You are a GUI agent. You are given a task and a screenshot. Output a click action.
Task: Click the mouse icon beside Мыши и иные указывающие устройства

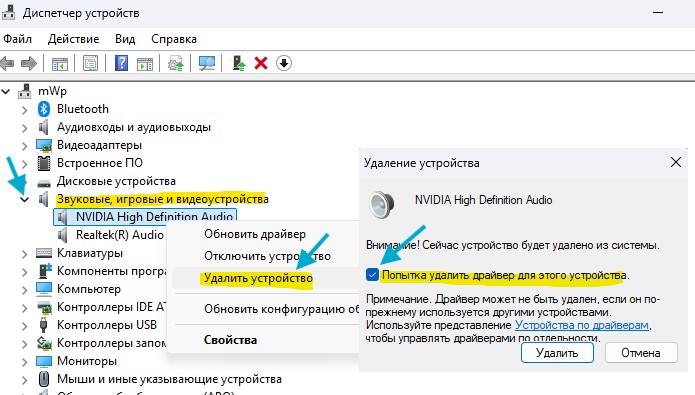[x=44, y=379]
